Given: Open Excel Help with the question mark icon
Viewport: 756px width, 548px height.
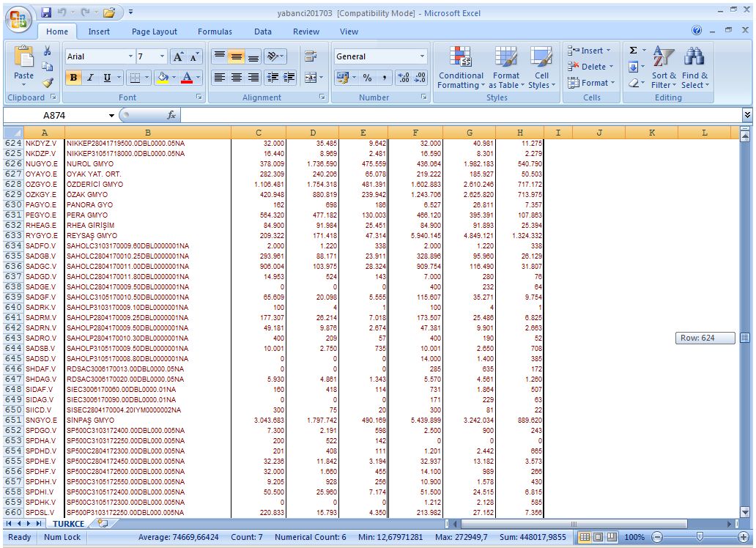Looking at the screenshot, I should coord(697,30).
